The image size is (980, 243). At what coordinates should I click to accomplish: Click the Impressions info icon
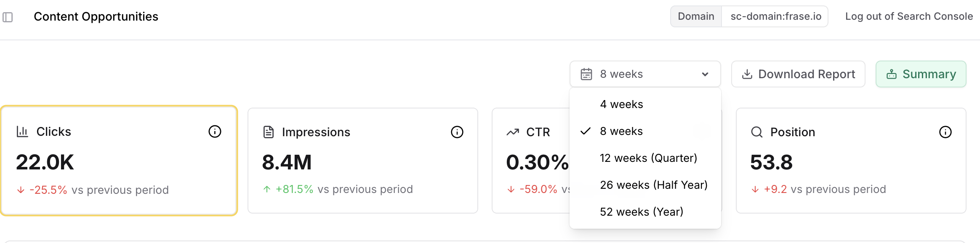[x=457, y=132]
